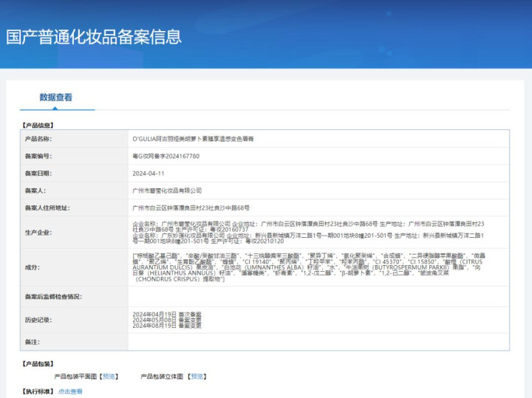Select the 2024年04月19日 首次备案 history entry
The image size is (532, 398).
(x=166, y=314)
